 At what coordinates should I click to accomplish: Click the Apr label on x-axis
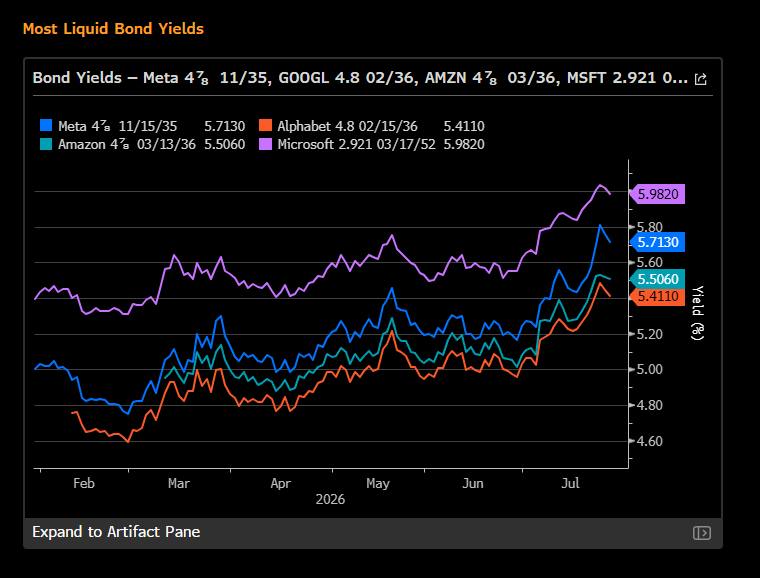(281, 483)
